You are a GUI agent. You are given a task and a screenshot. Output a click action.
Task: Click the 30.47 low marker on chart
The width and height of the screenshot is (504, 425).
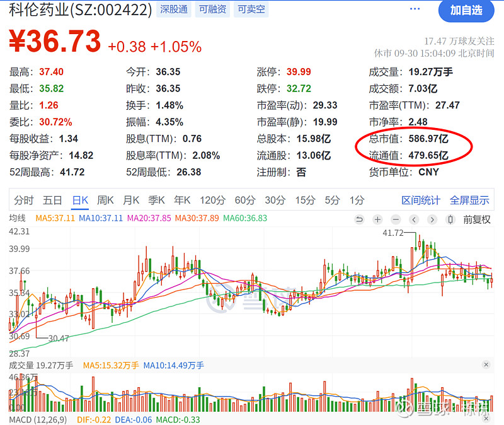59,339
